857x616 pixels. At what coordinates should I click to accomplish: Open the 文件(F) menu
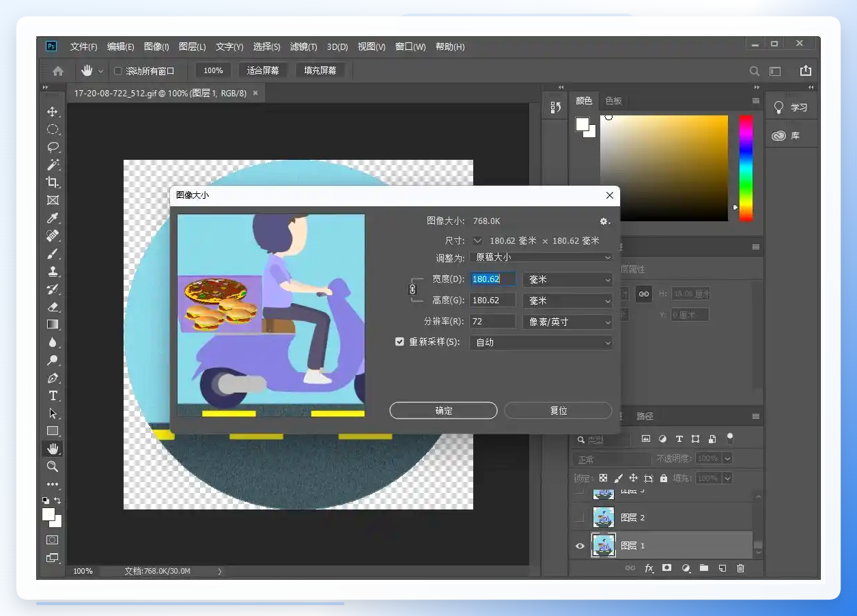coord(83,47)
